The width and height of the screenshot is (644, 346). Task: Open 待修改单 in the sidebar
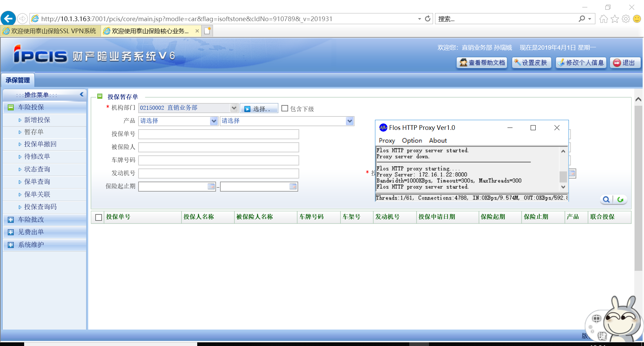(37, 156)
